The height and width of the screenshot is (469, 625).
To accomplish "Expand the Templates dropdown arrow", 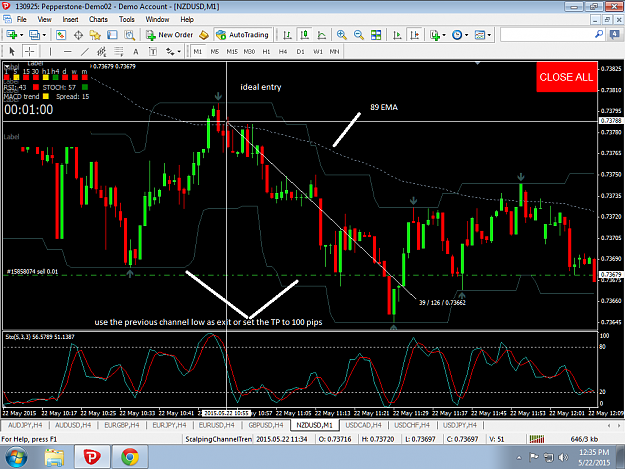I will (489, 35).
